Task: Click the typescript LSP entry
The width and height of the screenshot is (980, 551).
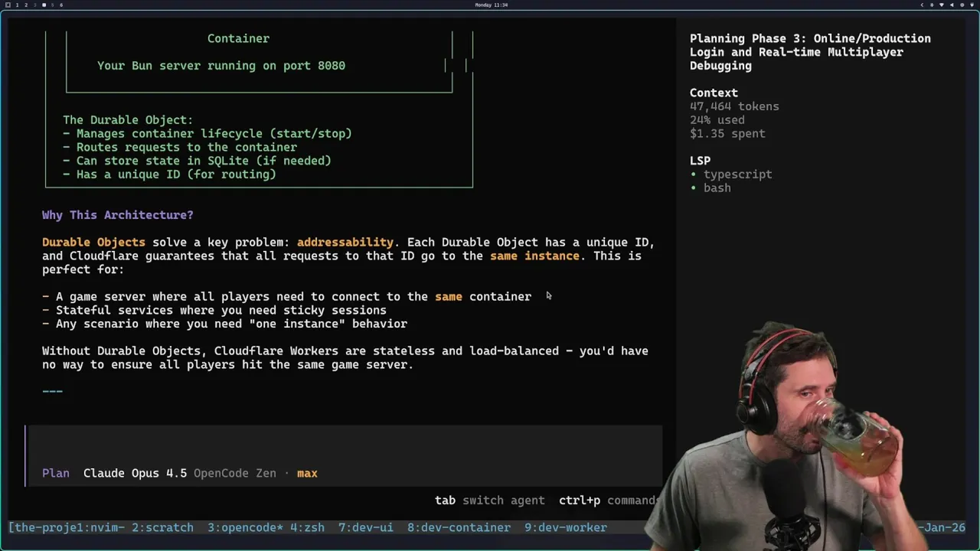Action: [x=738, y=174]
